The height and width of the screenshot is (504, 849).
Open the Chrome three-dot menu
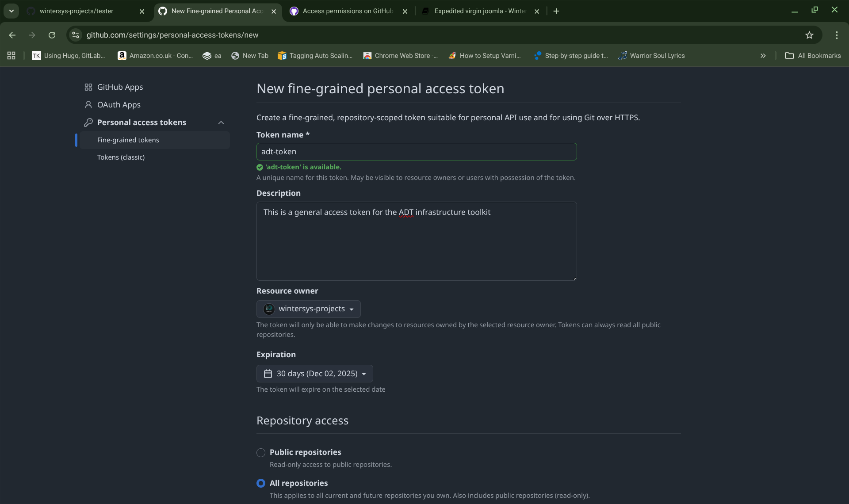[x=837, y=35]
